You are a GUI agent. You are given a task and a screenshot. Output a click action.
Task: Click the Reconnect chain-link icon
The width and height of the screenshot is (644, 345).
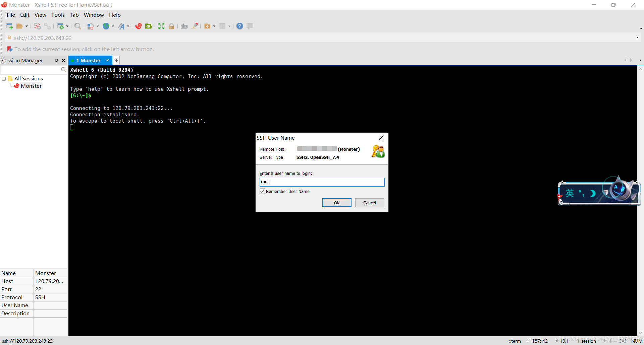tap(47, 26)
